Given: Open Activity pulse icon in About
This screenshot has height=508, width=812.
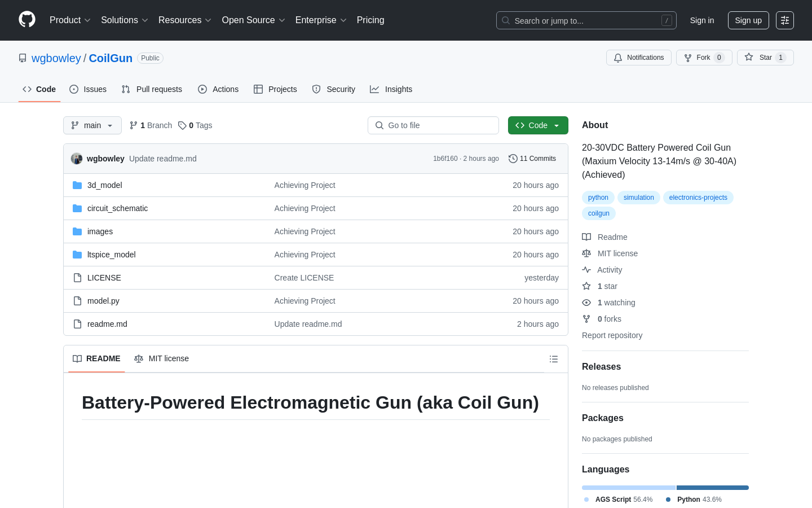Looking at the screenshot, I should pos(586,270).
